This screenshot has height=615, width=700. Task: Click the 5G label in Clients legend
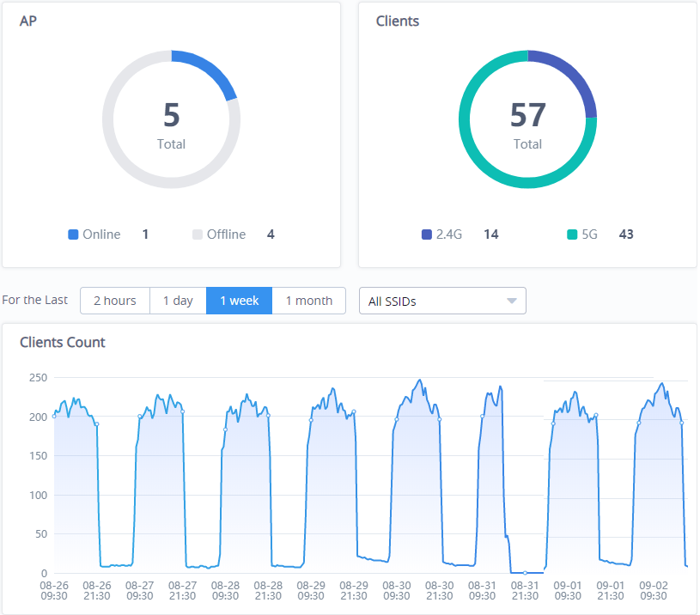pyautogui.click(x=589, y=234)
